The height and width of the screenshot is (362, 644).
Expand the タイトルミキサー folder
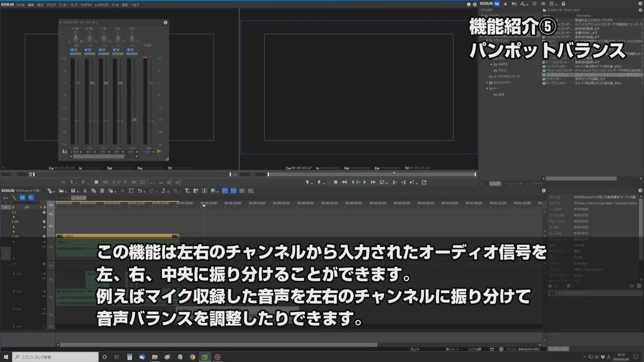[487, 83]
